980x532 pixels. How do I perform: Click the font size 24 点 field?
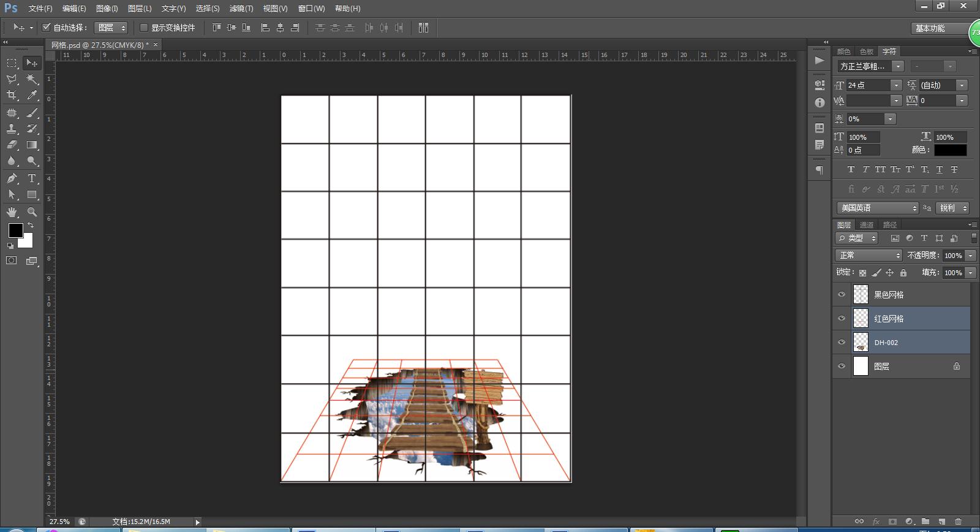click(x=867, y=85)
